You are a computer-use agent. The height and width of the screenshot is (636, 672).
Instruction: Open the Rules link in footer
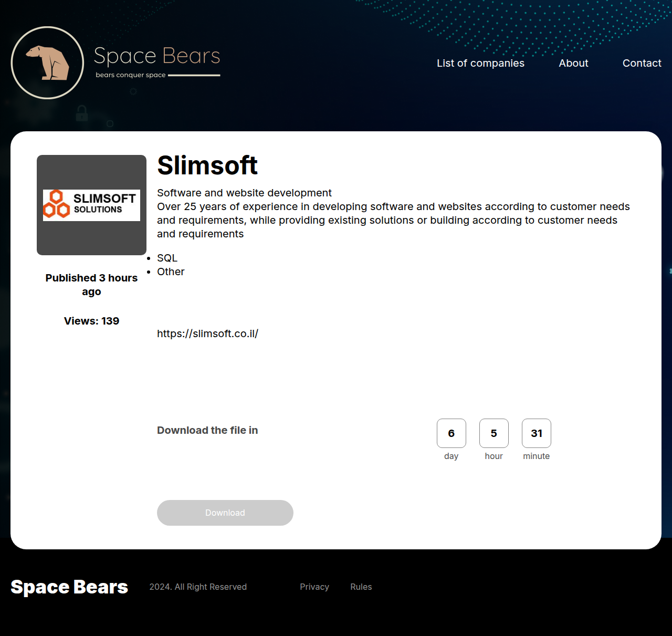361,587
